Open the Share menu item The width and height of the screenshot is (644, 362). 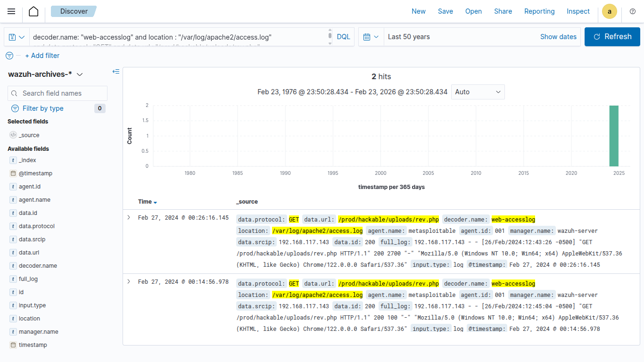503,11
